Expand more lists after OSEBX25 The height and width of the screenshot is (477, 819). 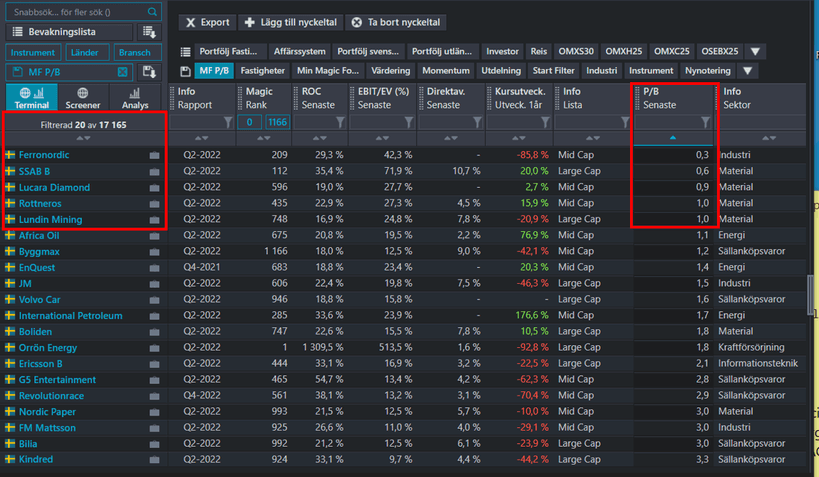[756, 52]
